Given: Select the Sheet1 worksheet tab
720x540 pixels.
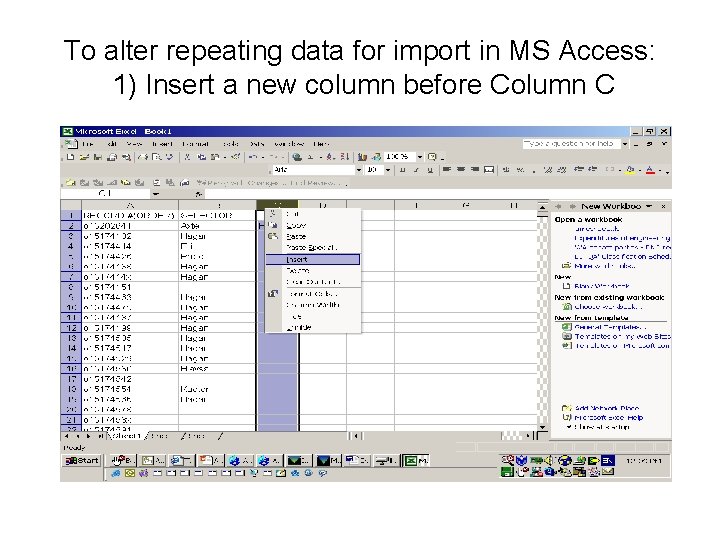Looking at the screenshot, I should point(126,436).
